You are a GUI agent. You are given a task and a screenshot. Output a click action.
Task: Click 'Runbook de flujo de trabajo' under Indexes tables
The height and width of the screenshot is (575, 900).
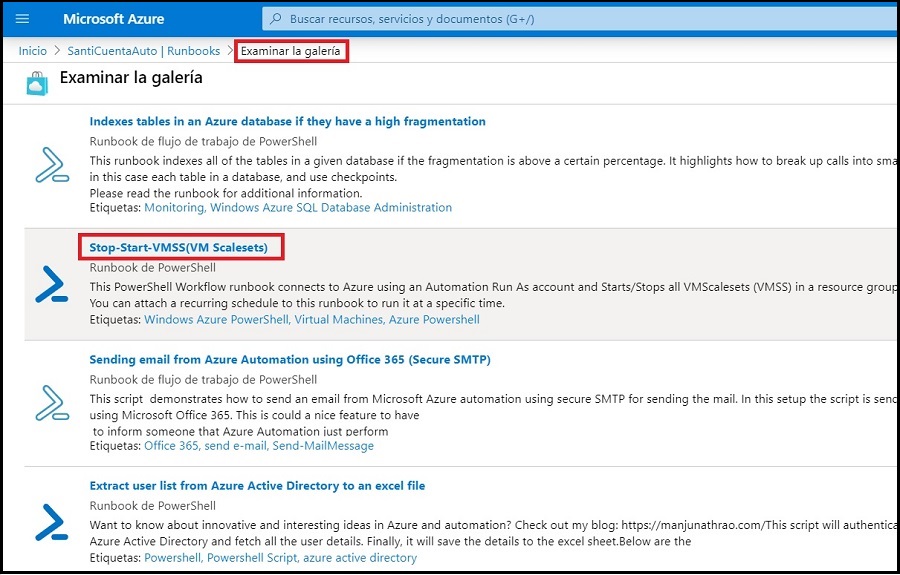(203, 141)
